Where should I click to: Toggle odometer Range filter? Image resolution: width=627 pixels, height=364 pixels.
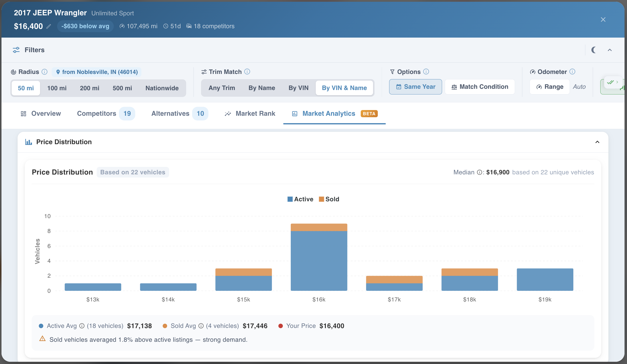point(550,87)
